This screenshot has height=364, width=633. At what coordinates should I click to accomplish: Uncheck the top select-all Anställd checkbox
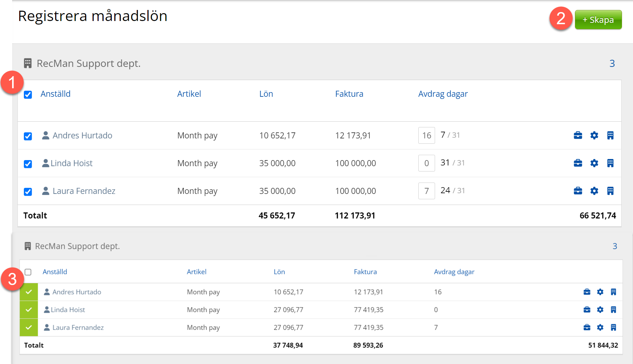tap(28, 95)
